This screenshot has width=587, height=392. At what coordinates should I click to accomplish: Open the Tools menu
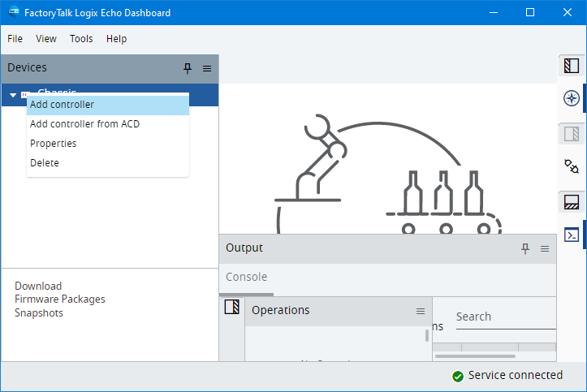tap(81, 39)
